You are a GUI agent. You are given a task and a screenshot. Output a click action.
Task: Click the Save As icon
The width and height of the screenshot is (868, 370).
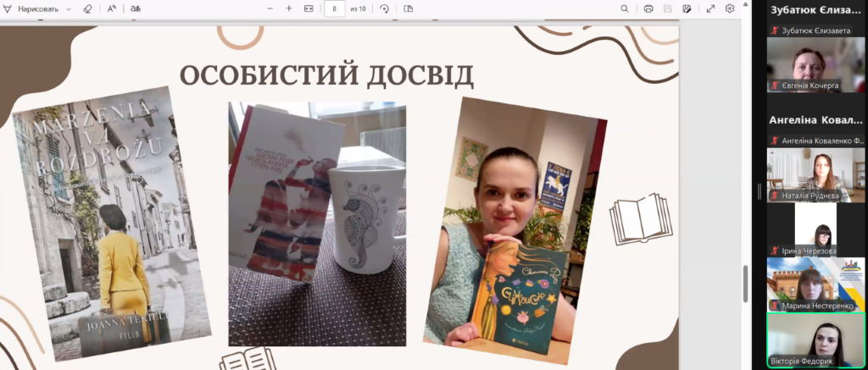687,8
